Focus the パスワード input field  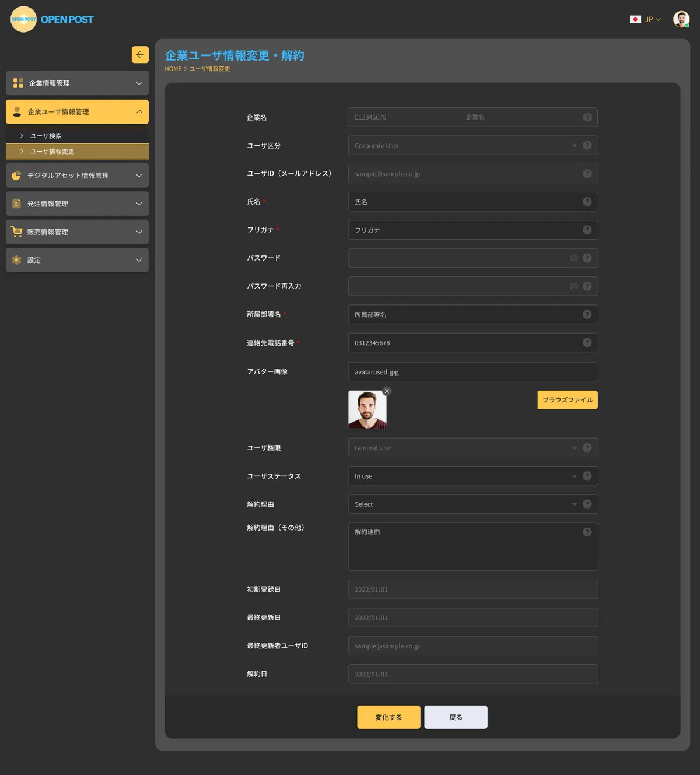[473, 258]
